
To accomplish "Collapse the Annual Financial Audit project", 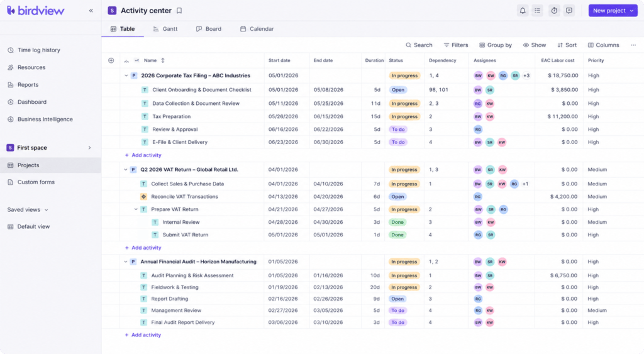I will pyautogui.click(x=126, y=262).
